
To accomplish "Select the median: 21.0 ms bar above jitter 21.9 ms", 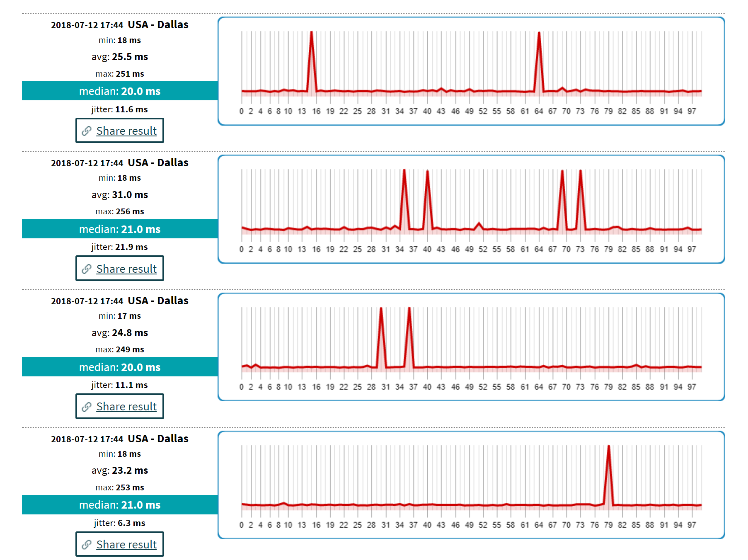I will [x=120, y=229].
